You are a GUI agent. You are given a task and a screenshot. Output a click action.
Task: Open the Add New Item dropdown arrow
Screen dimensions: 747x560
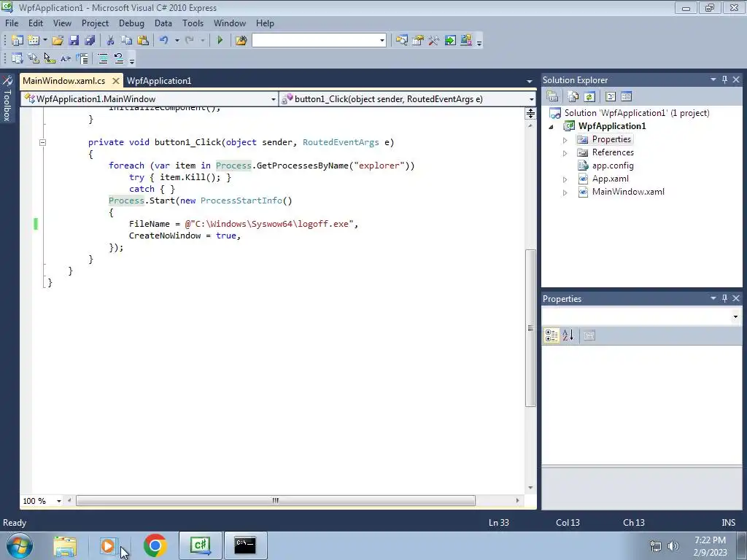44,41
